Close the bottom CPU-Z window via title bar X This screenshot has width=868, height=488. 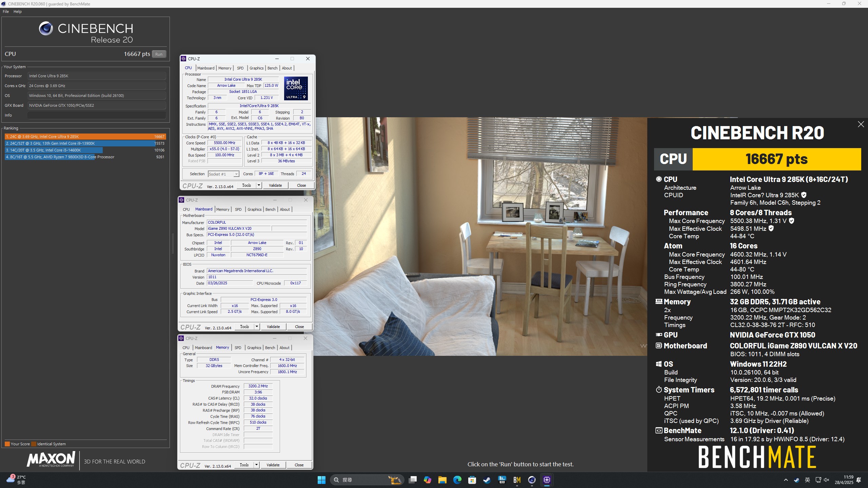coord(305,338)
